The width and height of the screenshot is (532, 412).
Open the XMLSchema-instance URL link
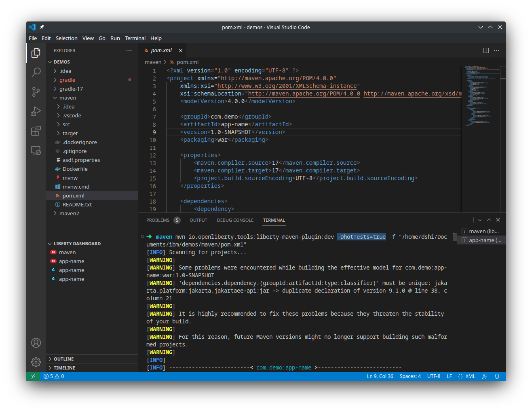[x=287, y=86]
